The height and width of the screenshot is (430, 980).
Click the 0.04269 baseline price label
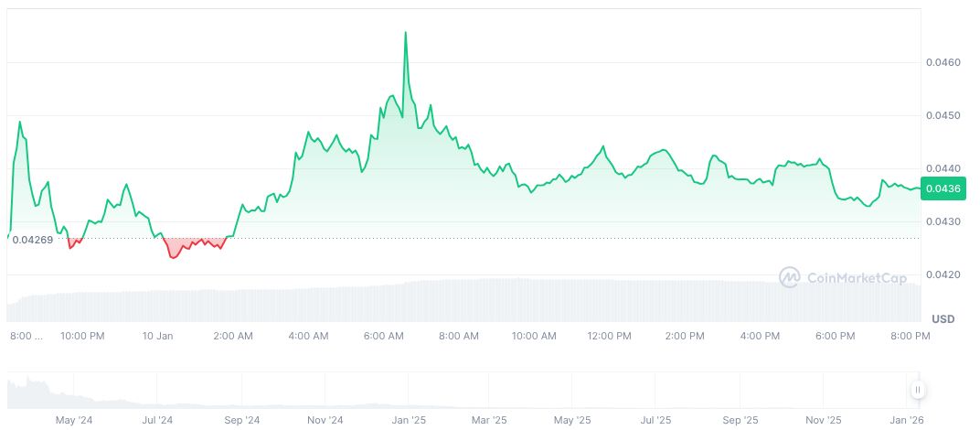[x=33, y=241]
